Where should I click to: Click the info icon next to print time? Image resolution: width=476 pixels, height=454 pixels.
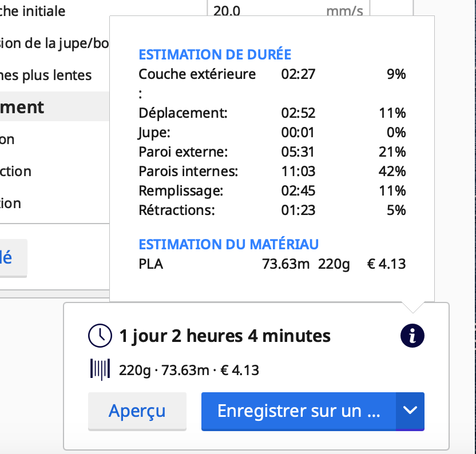pyautogui.click(x=412, y=336)
